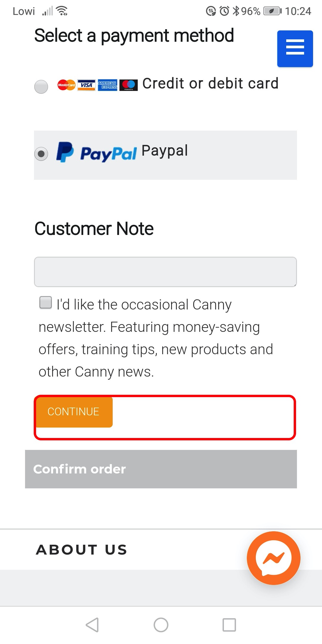Open the Messenger chat bubble
The image size is (322, 644).
point(273,558)
